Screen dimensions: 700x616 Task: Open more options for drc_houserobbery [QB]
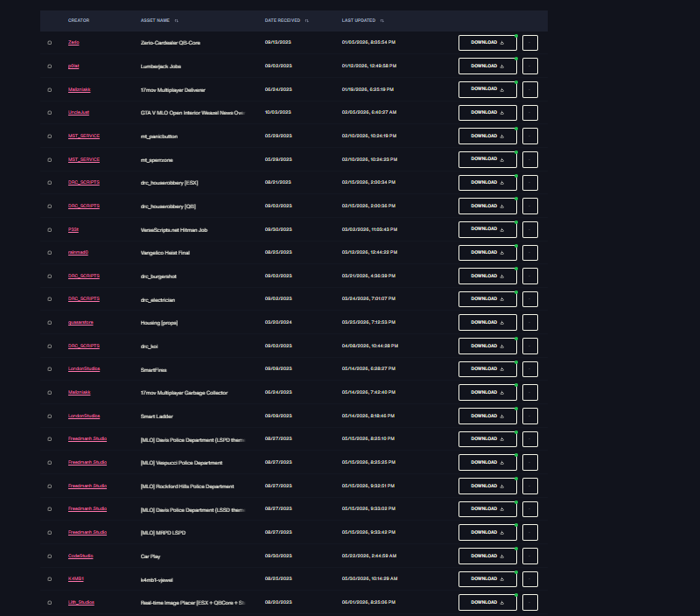[530, 206]
